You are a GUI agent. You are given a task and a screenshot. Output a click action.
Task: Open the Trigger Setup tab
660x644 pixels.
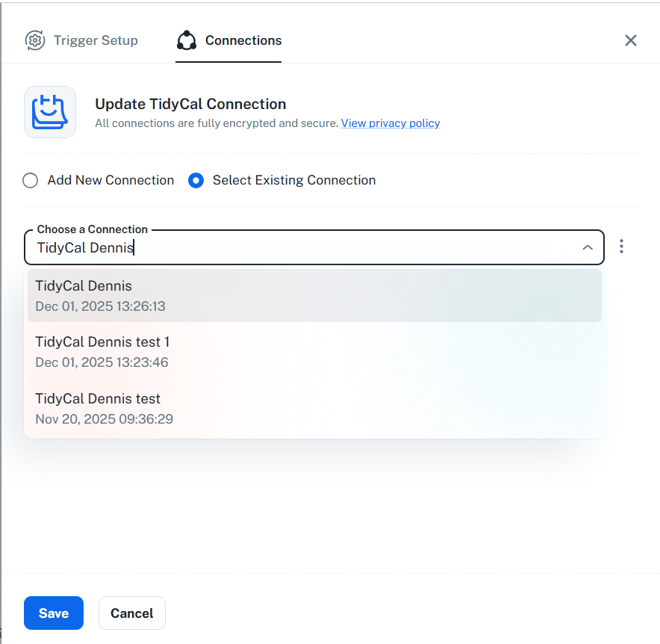81,40
